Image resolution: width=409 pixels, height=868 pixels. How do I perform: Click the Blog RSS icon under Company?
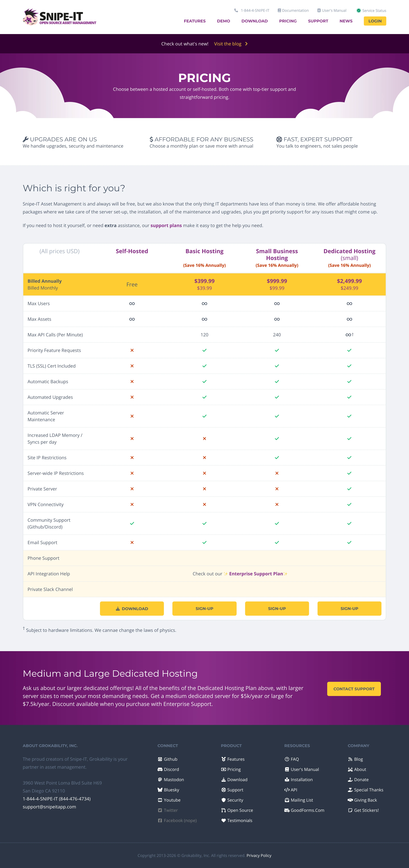[350, 759]
